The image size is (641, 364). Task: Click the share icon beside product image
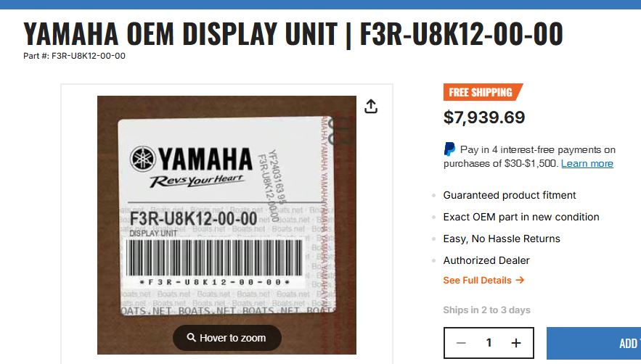click(371, 107)
